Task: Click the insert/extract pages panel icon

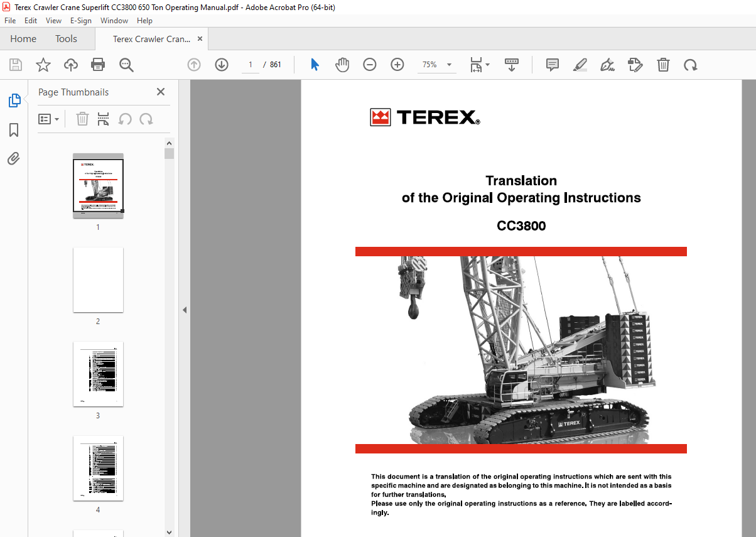Action: point(104,119)
